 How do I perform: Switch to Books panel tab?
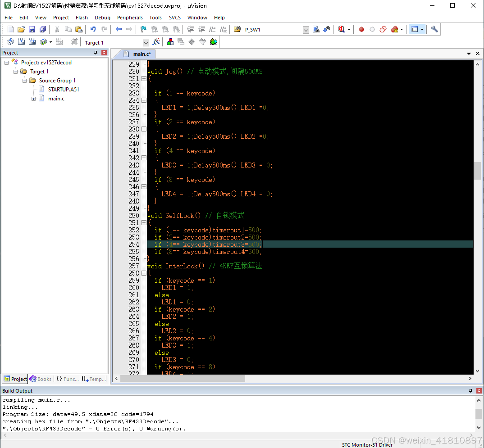[41, 379]
